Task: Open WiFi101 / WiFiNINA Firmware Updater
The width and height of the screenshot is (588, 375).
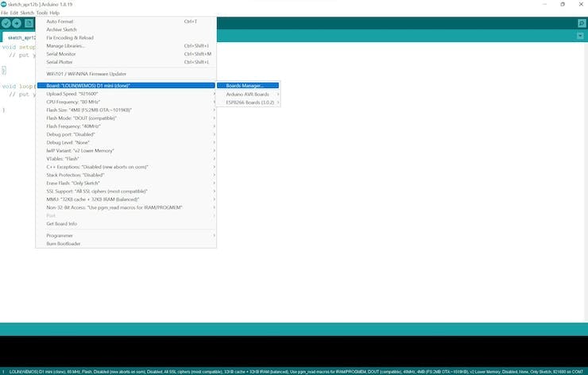Action: (126, 74)
